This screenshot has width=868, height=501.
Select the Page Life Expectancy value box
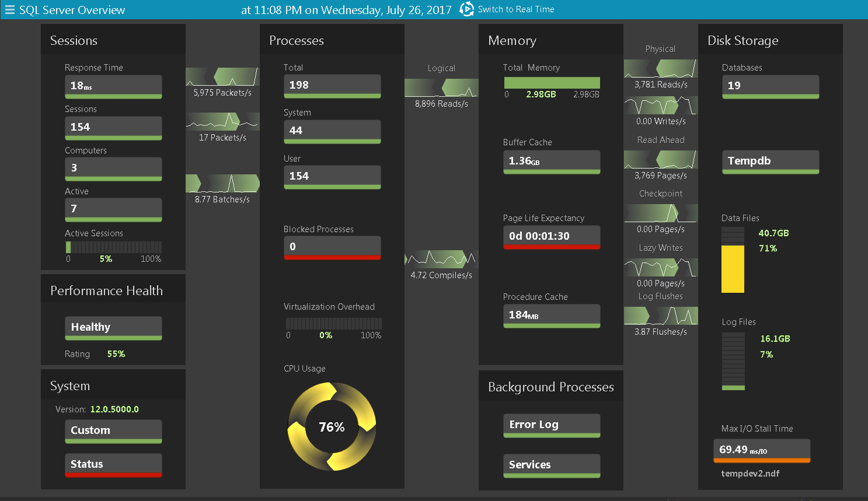click(x=552, y=237)
